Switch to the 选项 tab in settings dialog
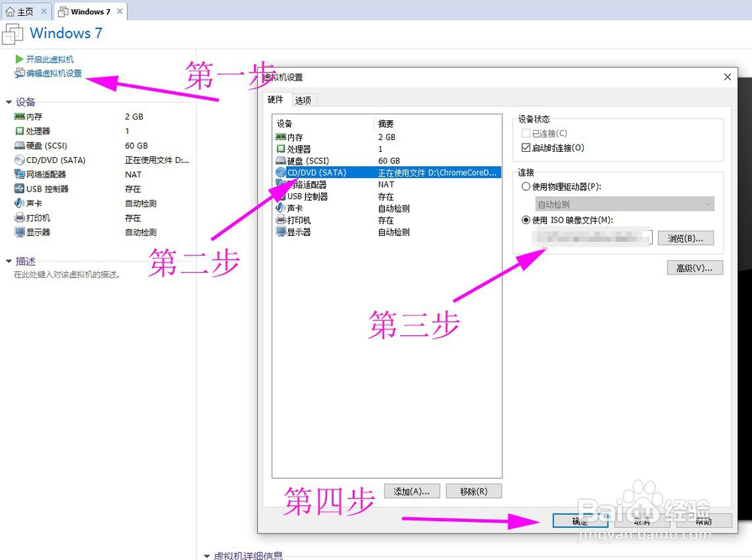752x560 pixels. click(x=303, y=100)
